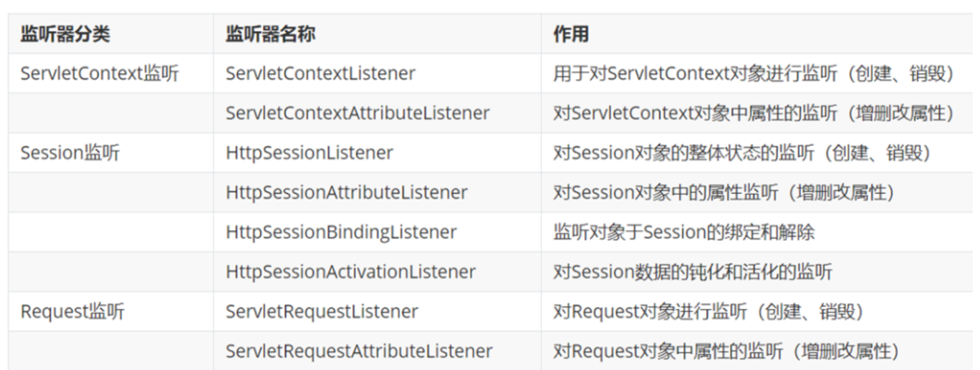Click the 对Session数据的钝化和活化的监听 description
Image resolution: width=980 pixels, height=370 pixels.
point(692,271)
